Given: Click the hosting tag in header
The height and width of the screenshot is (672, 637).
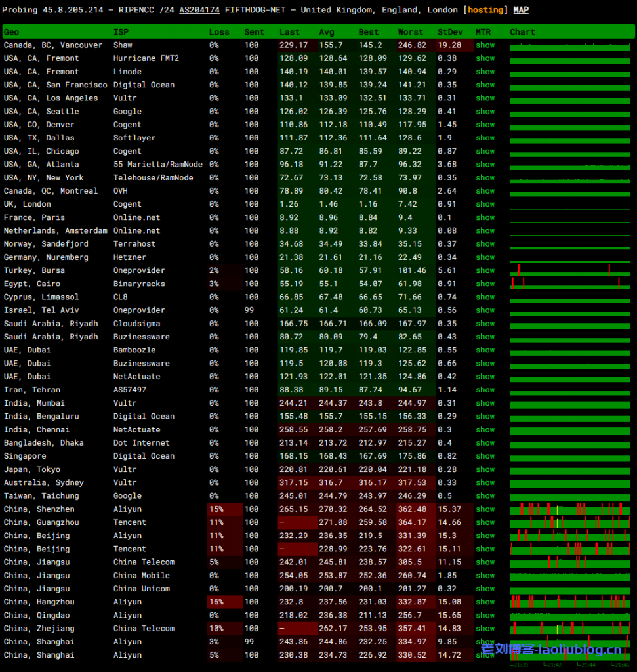Looking at the screenshot, I should point(485,10).
